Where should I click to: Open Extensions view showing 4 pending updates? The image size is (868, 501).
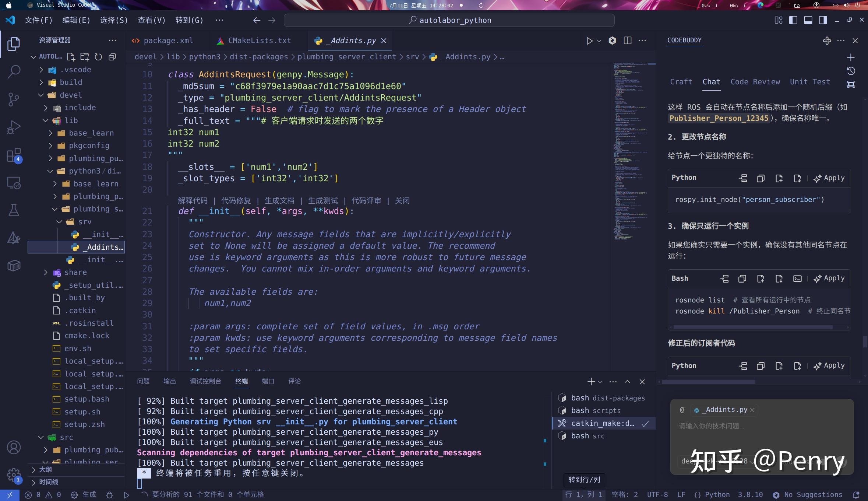click(14, 155)
